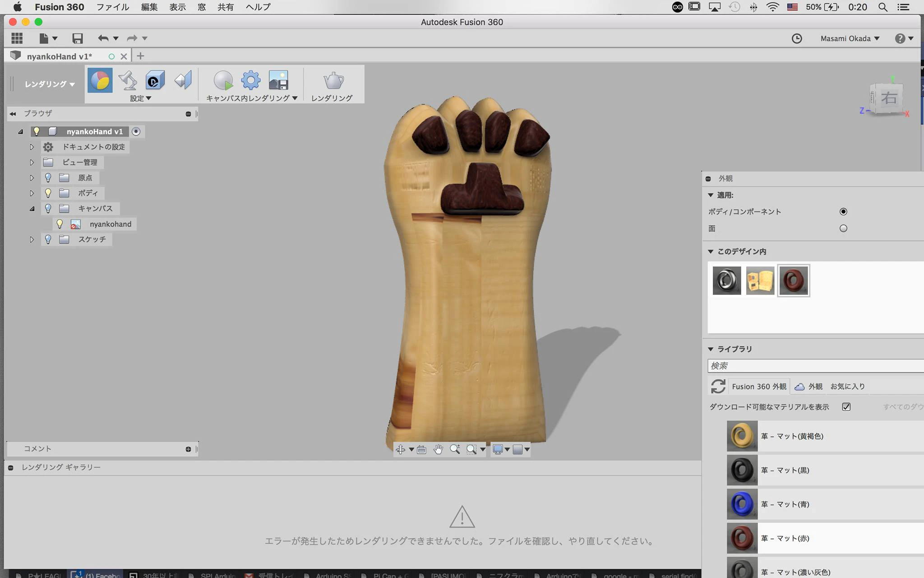Viewport: 924px width, 578px height.
Task: Refresh the appearance library
Action: pyautogui.click(x=718, y=387)
